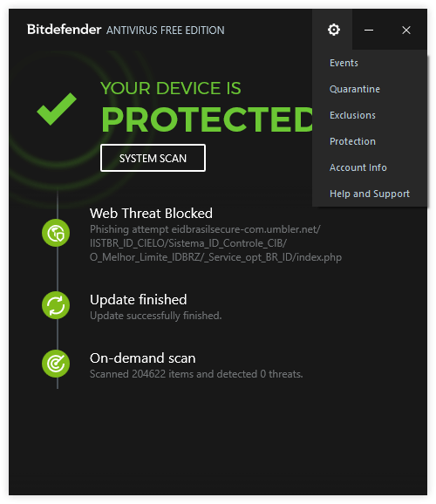This screenshot has width=436, height=504.
Task: Click the settings gear icon
Action: click(334, 30)
